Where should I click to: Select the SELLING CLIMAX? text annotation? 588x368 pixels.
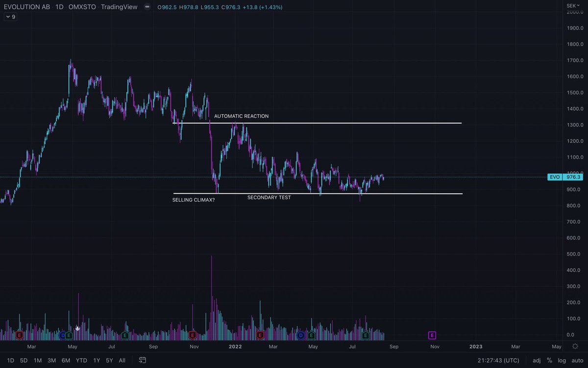pyautogui.click(x=194, y=200)
